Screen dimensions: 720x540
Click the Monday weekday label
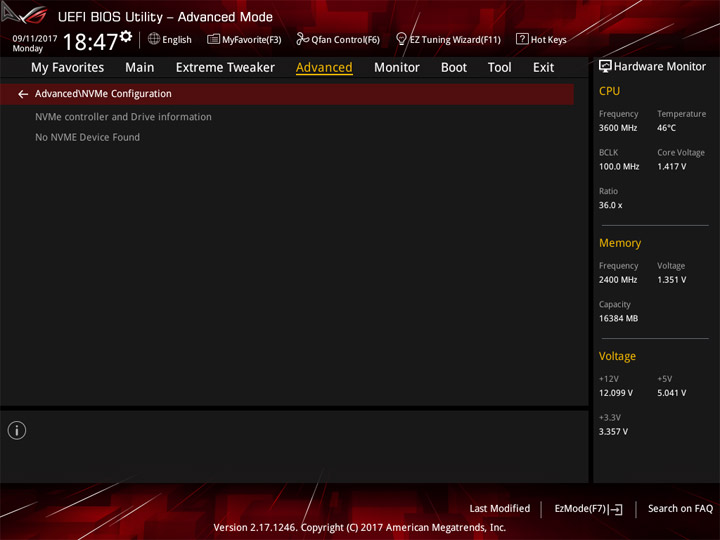(28, 49)
